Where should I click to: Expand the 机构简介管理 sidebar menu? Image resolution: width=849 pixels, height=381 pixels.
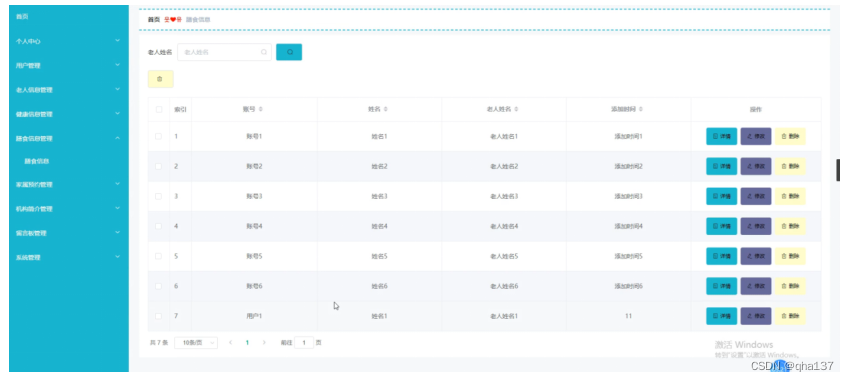pos(69,209)
